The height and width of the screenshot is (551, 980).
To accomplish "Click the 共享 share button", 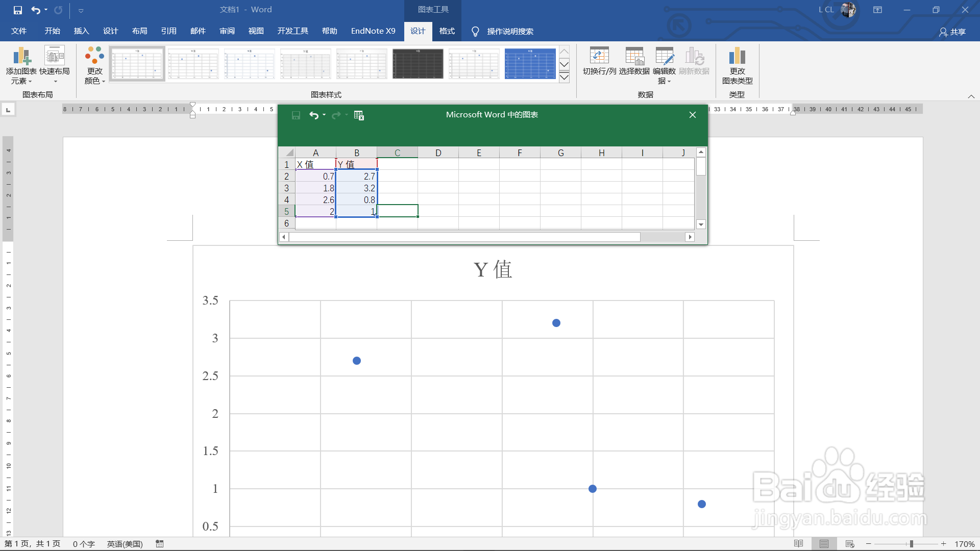I will coord(952,32).
